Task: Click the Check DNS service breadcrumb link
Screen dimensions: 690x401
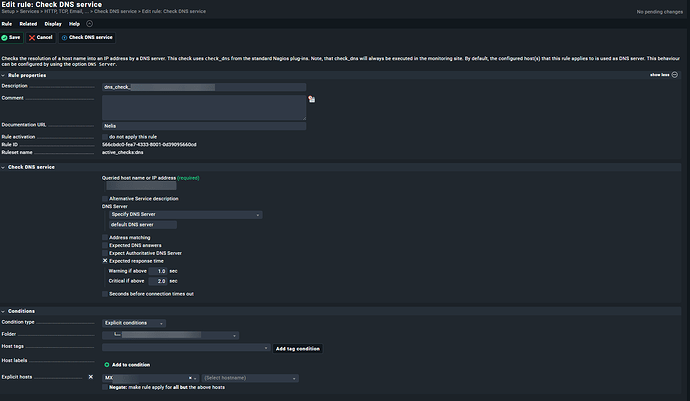Action: pyautogui.click(x=115, y=11)
